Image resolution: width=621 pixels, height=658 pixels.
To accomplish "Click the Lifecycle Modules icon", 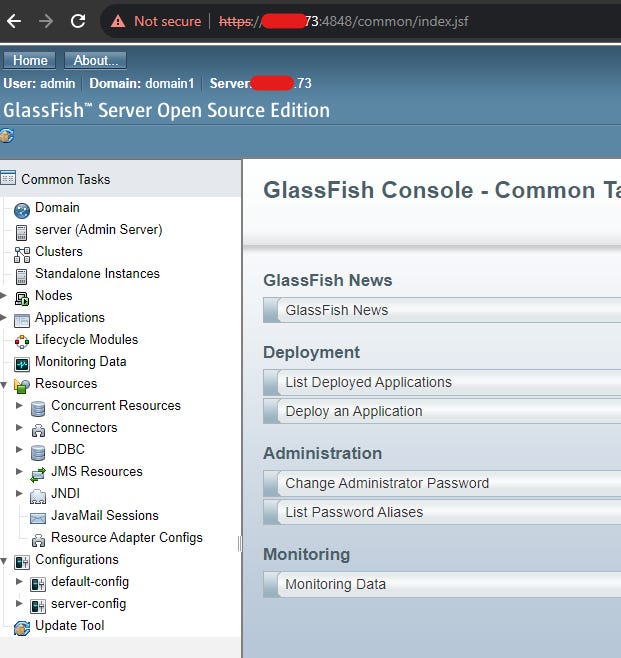I will pos(22,342).
